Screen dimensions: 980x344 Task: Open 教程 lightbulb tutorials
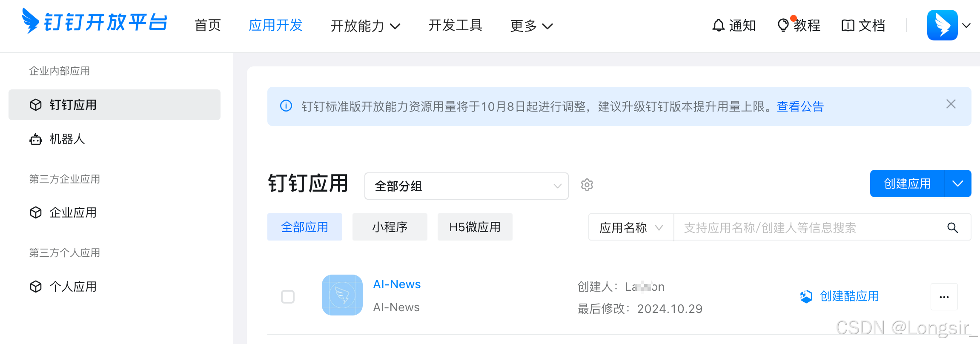coord(799,26)
